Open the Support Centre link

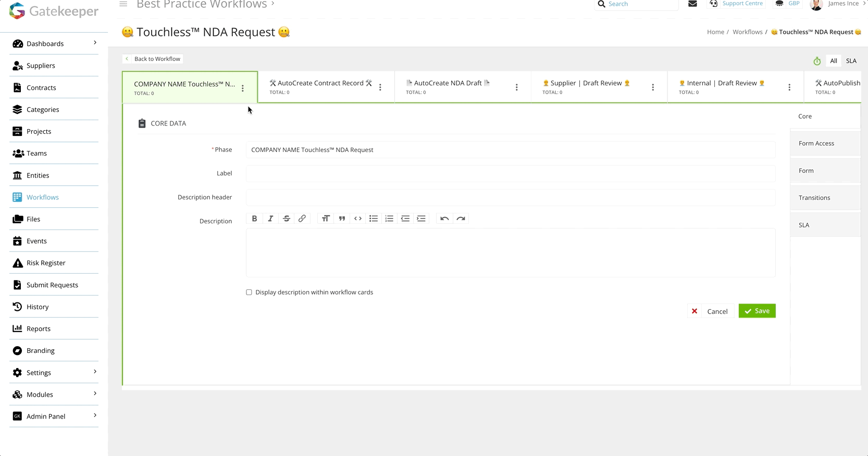coord(742,4)
